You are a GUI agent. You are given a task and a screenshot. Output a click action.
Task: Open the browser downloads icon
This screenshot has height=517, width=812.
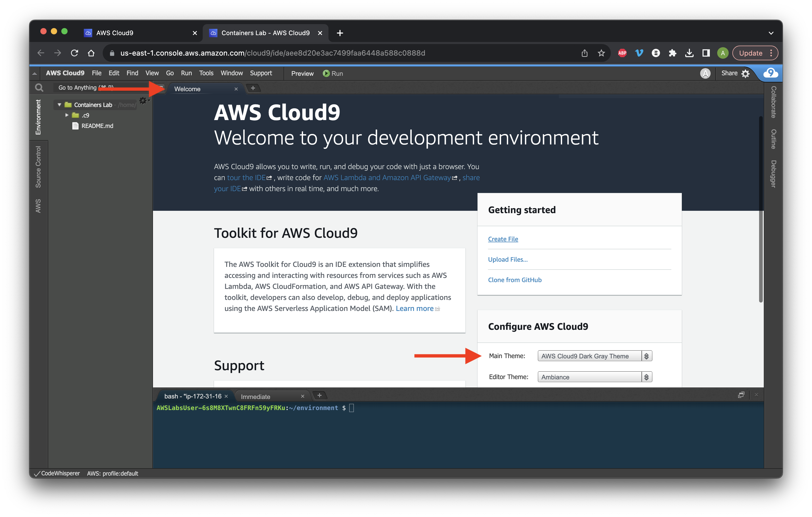(x=689, y=53)
